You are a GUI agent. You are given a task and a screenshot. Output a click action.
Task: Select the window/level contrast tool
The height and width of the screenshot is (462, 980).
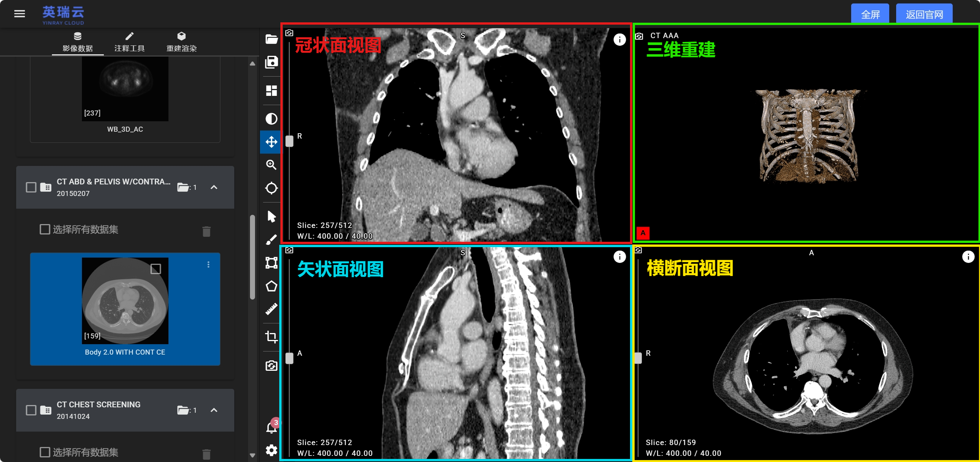tap(272, 119)
